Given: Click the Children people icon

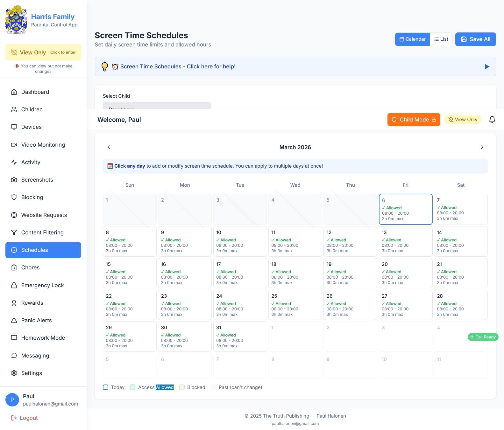Looking at the screenshot, I should point(14,109).
